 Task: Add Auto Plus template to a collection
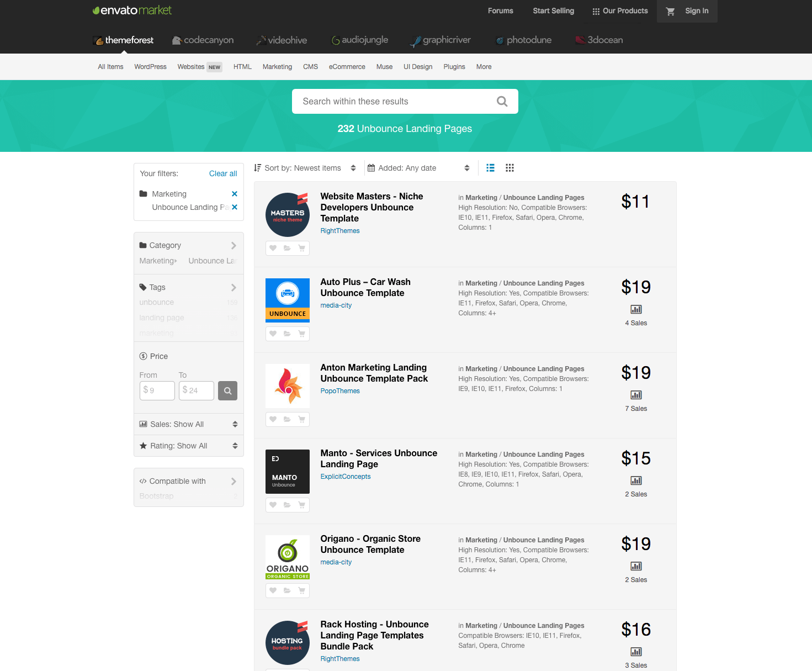tap(287, 334)
